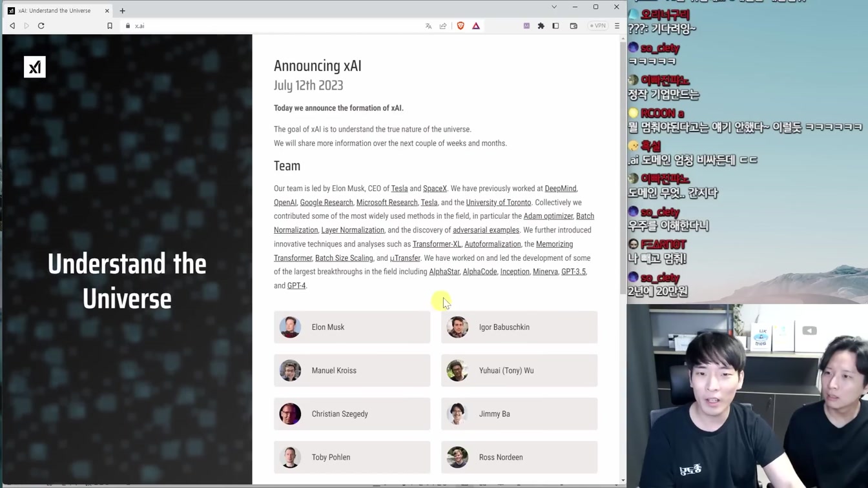Open the GPT-4 link

(296, 286)
